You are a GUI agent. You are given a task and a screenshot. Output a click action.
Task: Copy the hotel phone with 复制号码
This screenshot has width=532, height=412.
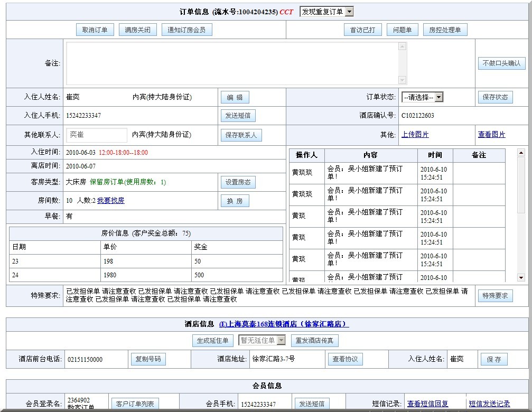[148, 359]
